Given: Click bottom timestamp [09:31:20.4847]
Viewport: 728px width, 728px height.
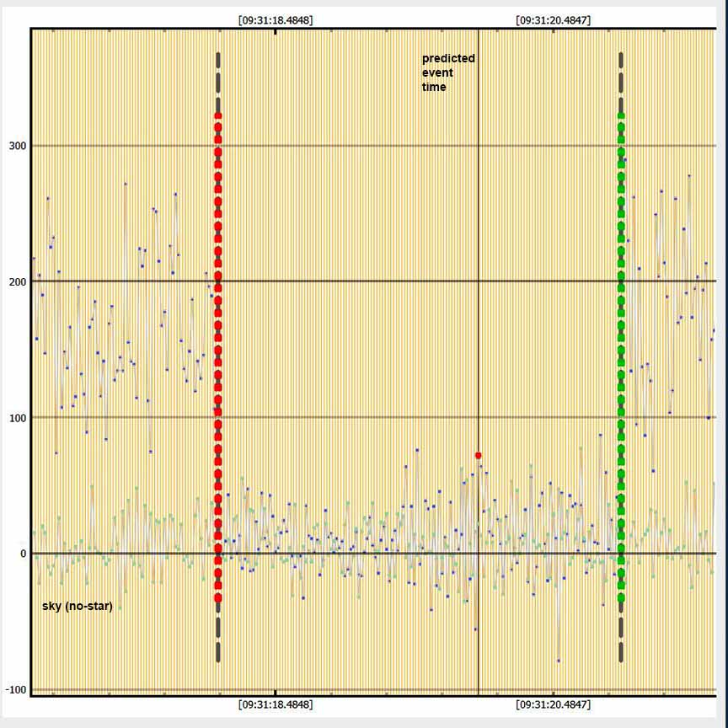Looking at the screenshot, I should pyautogui.click(x=553, y=704).
